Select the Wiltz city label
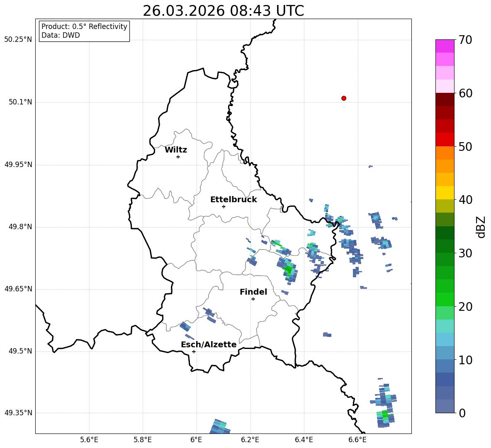 click(x=176, y=150)
